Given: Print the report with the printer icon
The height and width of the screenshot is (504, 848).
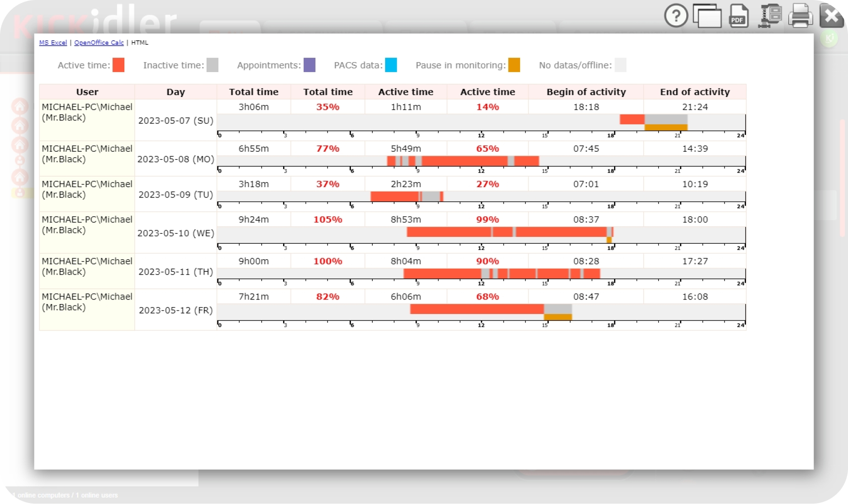Looking at the screenshot, I should (800, 16).
